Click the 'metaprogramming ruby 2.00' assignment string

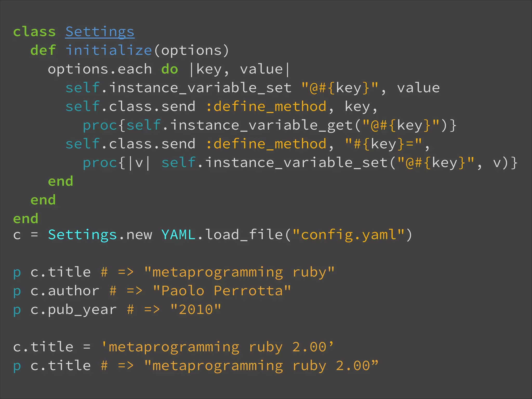217,347
